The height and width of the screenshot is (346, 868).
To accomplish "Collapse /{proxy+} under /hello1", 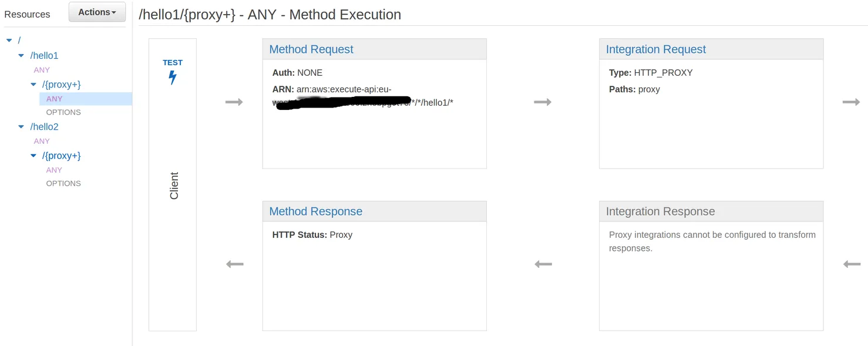I will coord(33,85).
